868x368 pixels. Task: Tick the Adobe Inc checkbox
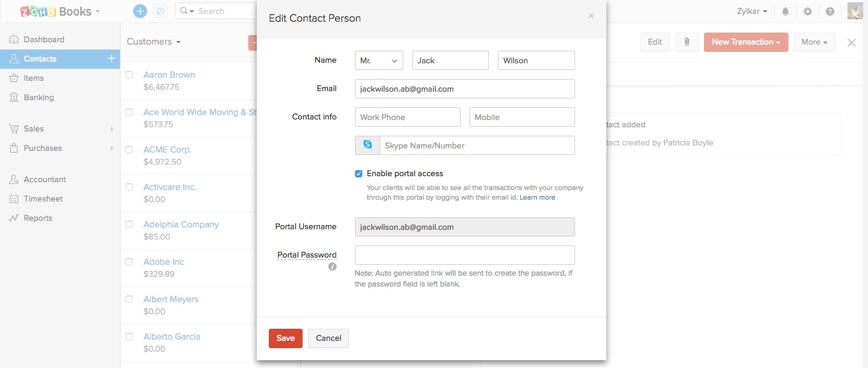point(129,262)
